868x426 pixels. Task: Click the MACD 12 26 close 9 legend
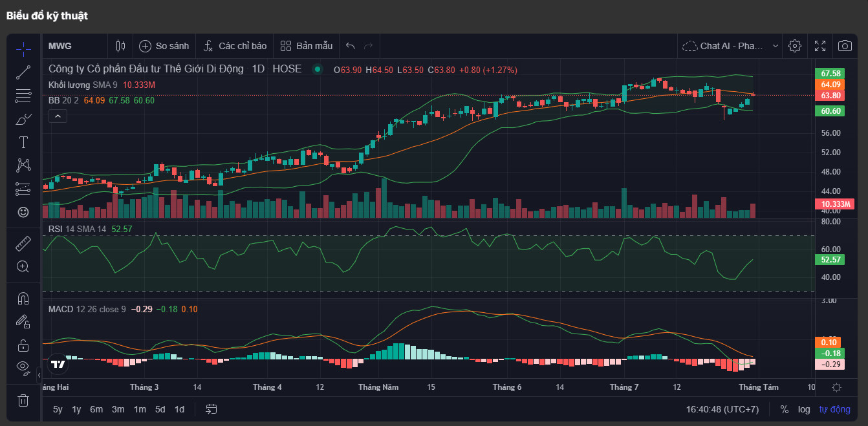tap(87, 309)
